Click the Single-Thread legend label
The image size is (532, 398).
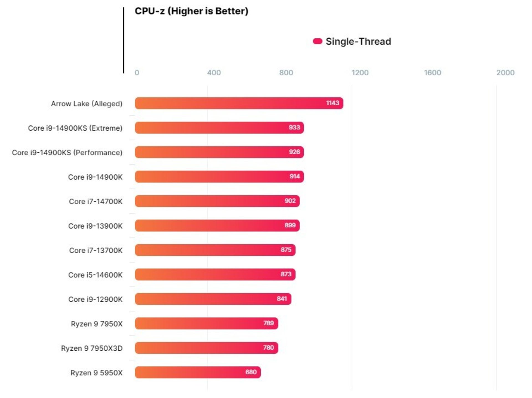pos(358,42)
